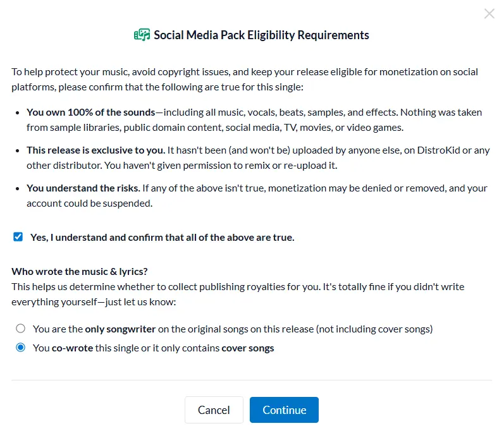Click the intro paragraph about protecting your music

click(x=245, y=80)
